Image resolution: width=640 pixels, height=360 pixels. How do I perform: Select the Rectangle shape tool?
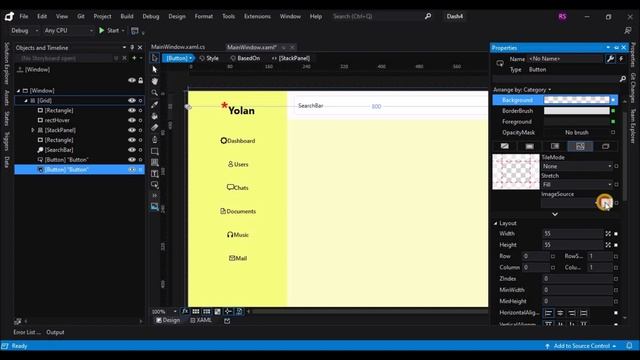point(155,151)
